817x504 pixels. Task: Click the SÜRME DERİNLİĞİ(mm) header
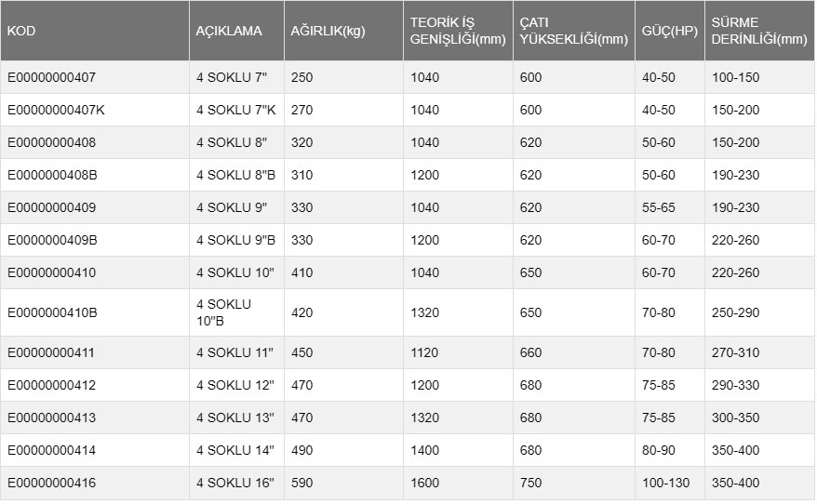[758, 31]
